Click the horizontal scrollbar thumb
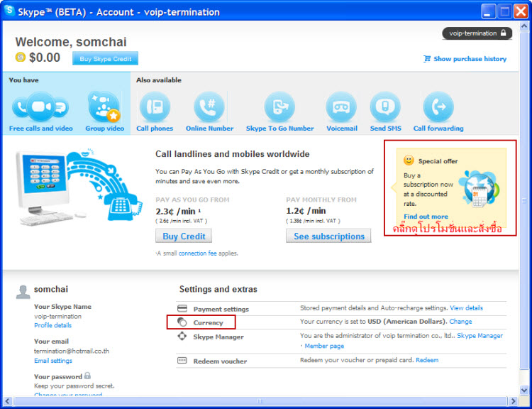Screen dimensions: 532x409 point(260,401)
